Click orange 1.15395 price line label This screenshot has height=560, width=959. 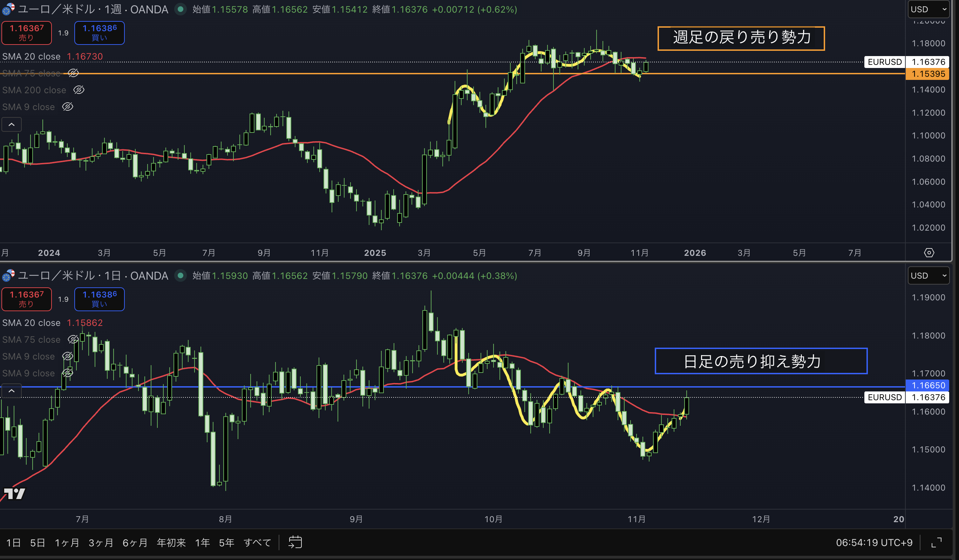tap(928, 74)
